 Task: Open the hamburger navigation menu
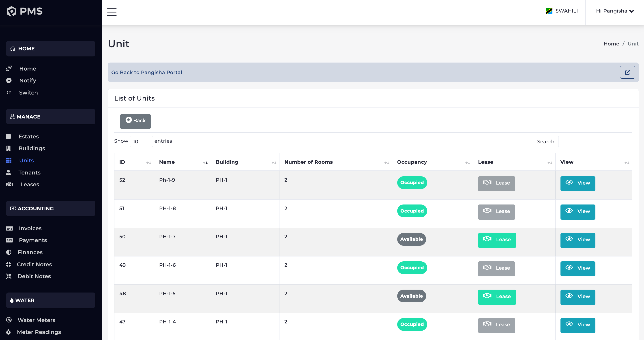click(112, 12)
